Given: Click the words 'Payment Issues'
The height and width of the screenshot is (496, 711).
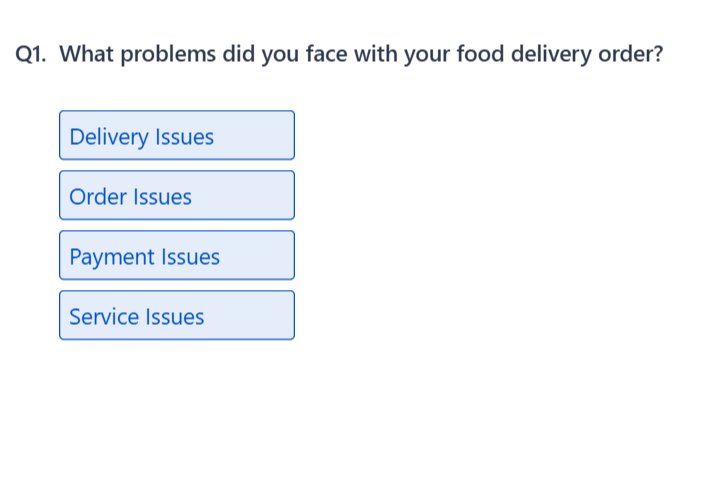Looking at the screenshot, I should point(144,257).
